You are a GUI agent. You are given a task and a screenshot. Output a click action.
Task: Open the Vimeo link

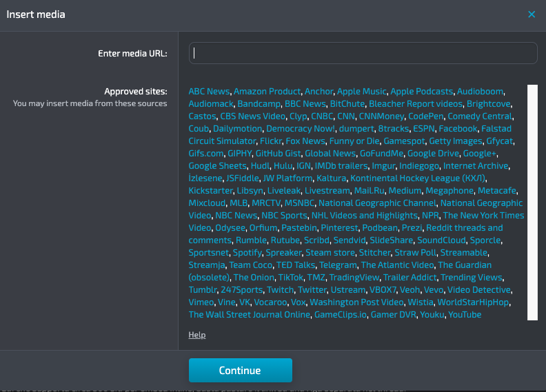click(x=201, y=302)
